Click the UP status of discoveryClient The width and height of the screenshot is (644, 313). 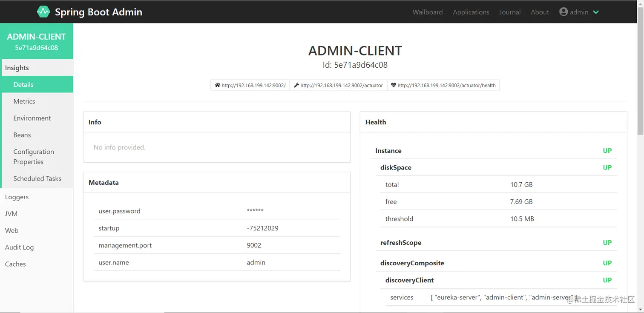[607, 280]
